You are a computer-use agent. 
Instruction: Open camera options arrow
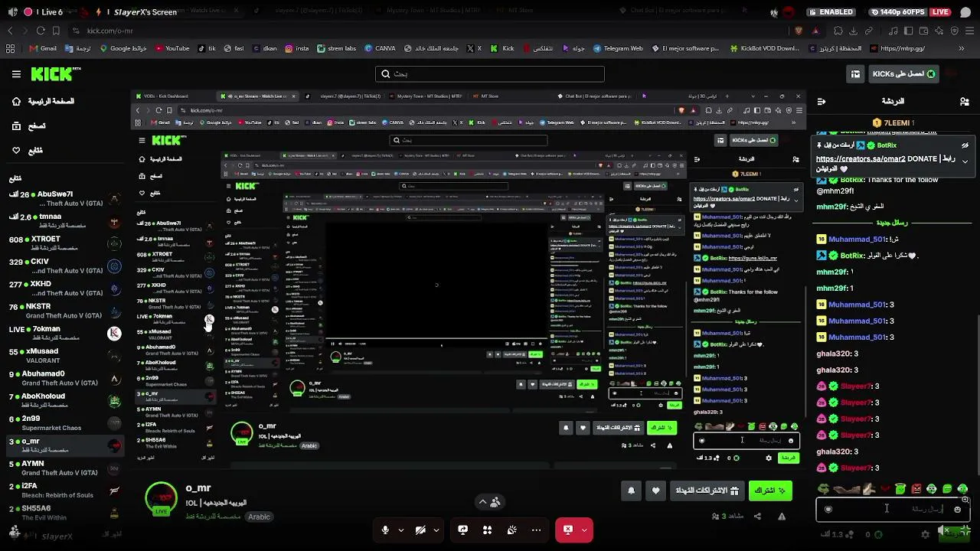point(436,530)
